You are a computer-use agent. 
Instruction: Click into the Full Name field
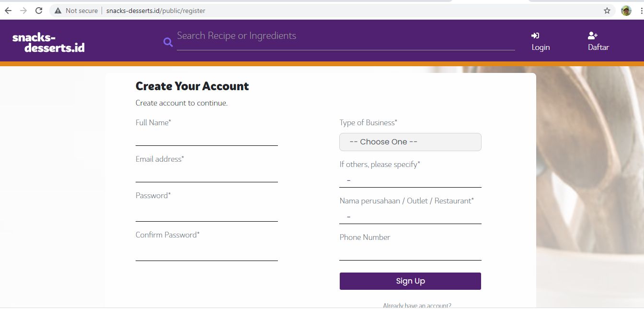(207, 138)
